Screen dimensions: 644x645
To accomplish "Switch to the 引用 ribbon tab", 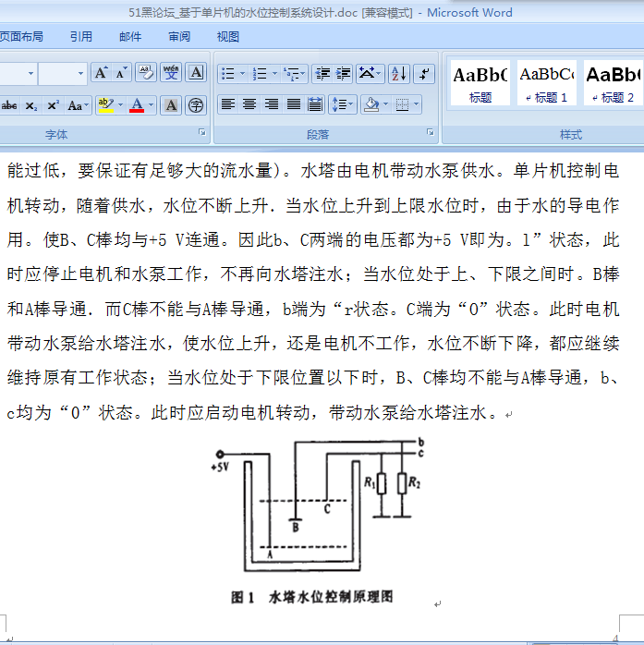I will tap(81, 37).
